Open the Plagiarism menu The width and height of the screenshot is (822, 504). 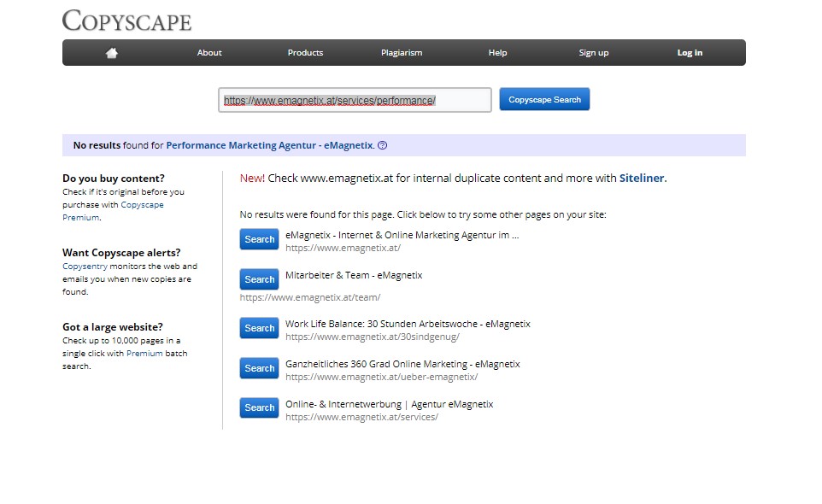pos(402,52)
